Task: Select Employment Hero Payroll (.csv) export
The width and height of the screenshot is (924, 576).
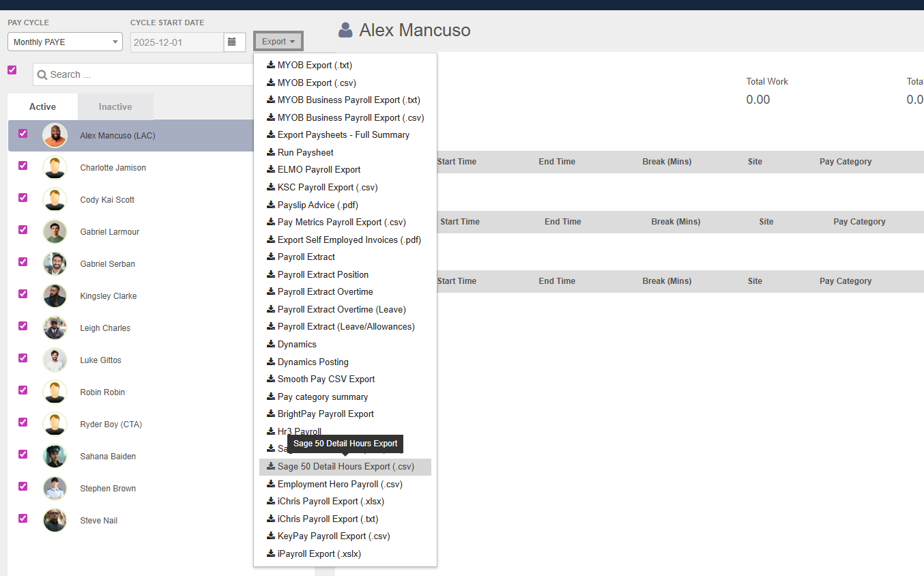Action: [340, 484]
